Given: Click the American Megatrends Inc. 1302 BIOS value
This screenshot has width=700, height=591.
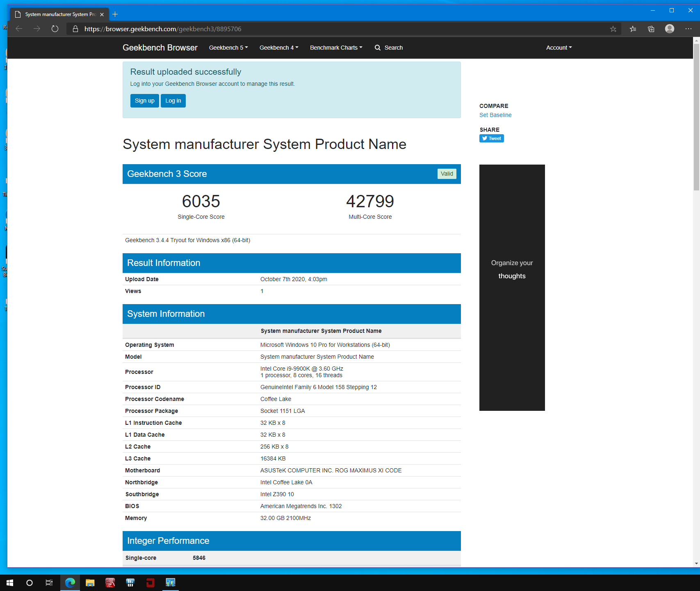Looking at the screenshot, I should coord(301,506).
